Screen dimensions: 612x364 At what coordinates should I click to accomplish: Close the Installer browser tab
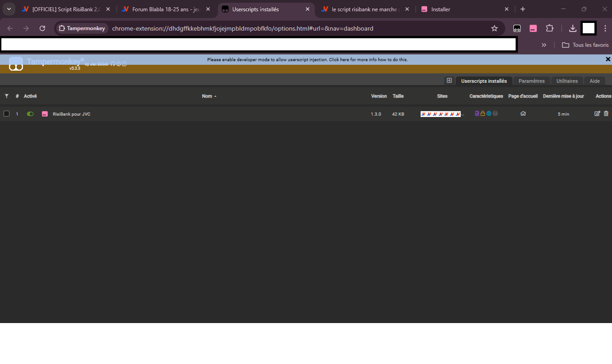click(x=507, y=9)
